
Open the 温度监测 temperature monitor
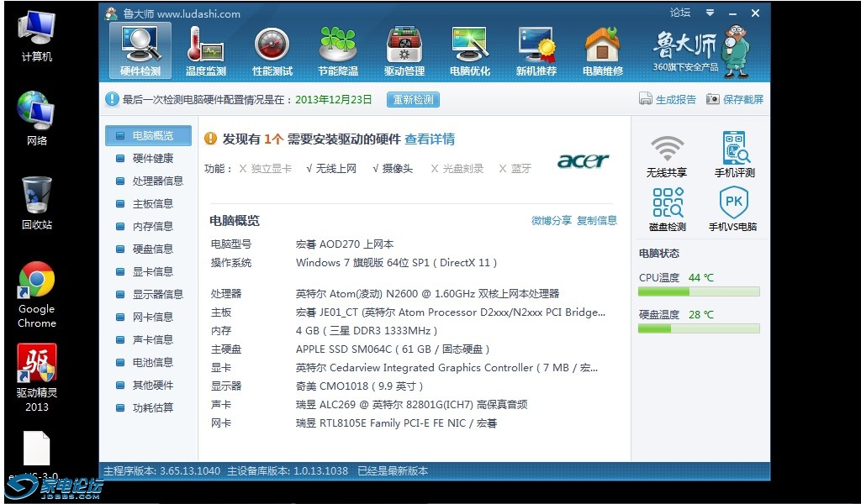coord(206,50)
